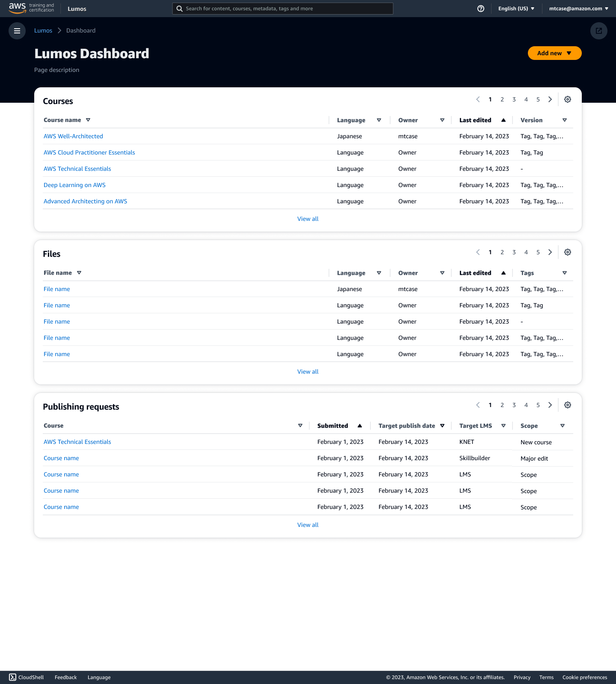Sort Publishing requests by Submitted arrow
This screenshot has height=684, width=616.
(360, 426)
